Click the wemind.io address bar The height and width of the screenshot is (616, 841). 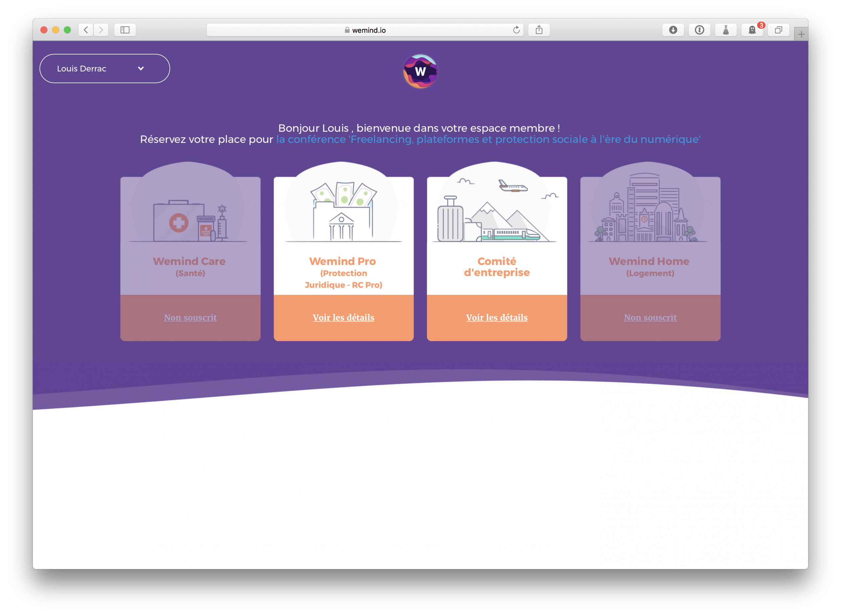point(365,30)
